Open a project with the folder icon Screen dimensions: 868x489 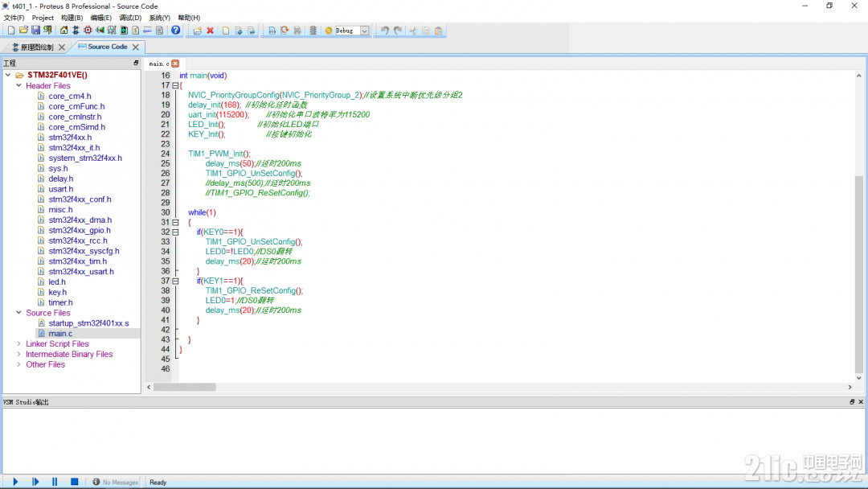pyautogui.click(x=23, y=31)
